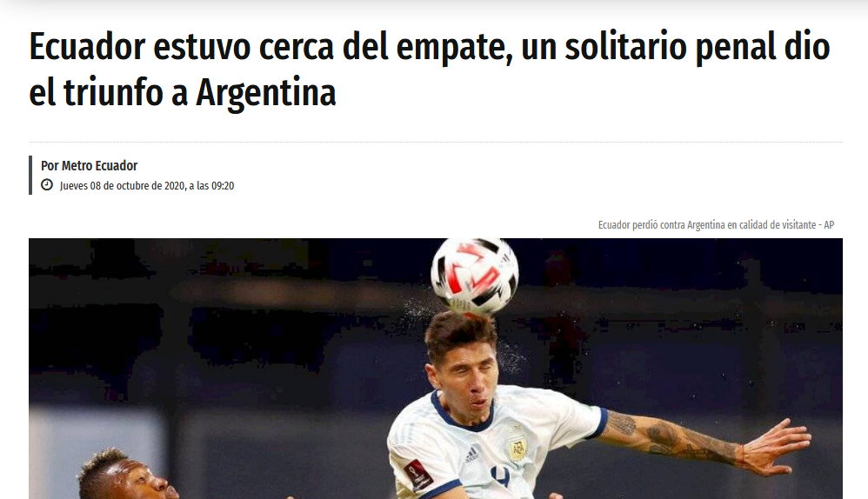The height and width of the screenshot is (499, 868).
Task: Click the word Argentina in the headline
Action: point(266,92)
